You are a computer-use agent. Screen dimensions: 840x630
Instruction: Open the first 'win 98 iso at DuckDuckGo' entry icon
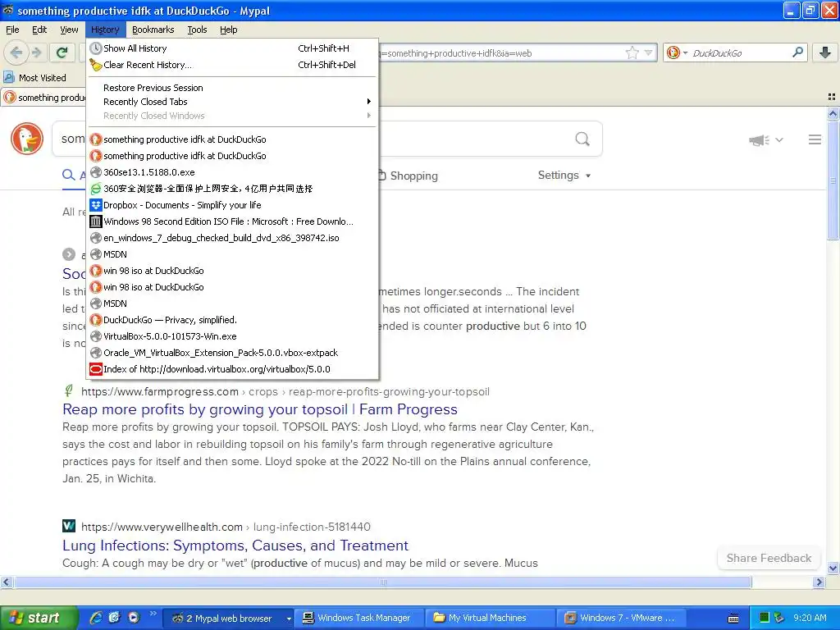[x=96, y=271]
